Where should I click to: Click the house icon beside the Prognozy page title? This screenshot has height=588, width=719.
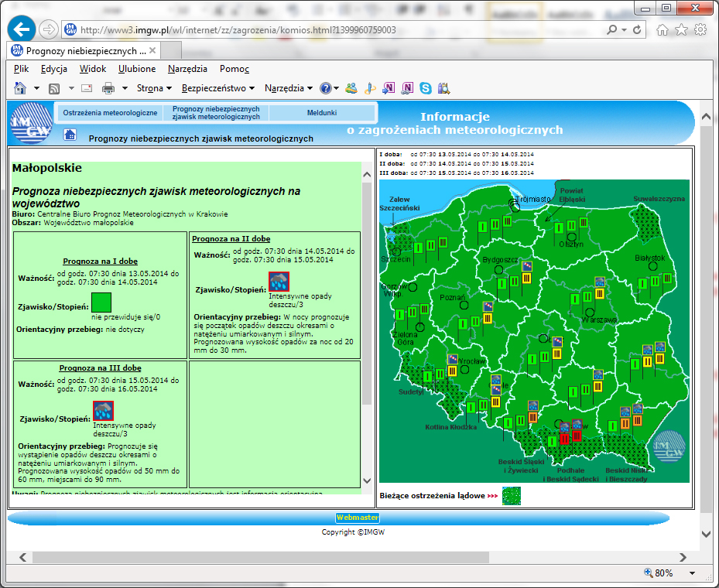[69, 135]
